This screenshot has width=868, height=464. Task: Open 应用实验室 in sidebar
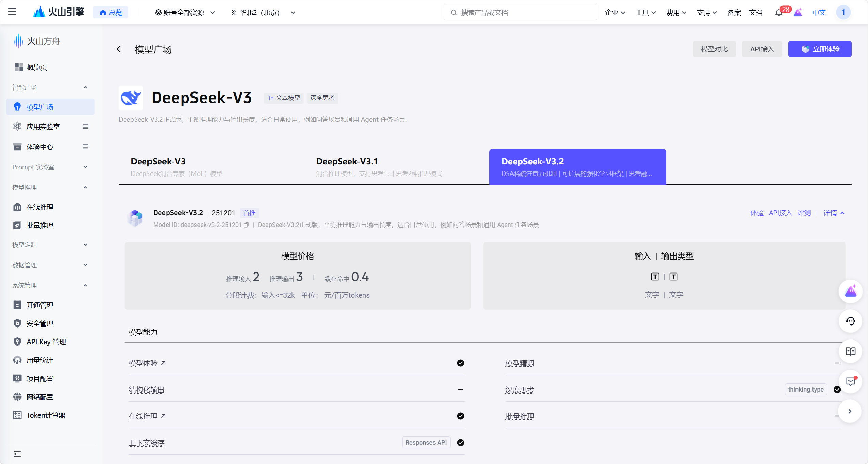(x=51, y=127)
